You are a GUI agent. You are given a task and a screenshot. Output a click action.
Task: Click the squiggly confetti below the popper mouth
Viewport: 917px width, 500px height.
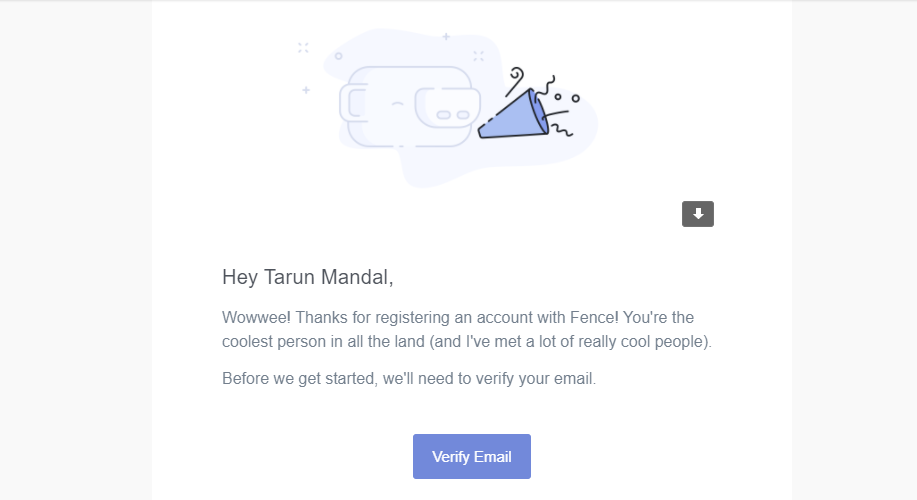(x=561, y=130)
